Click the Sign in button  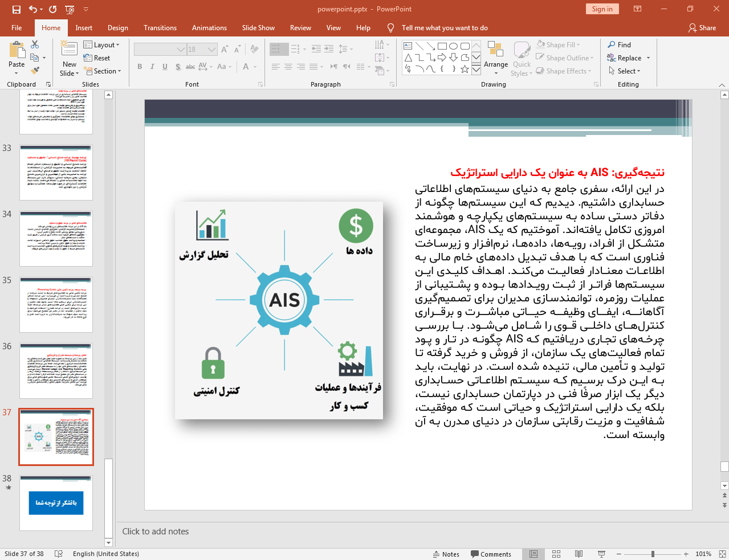tap(602, 9)
